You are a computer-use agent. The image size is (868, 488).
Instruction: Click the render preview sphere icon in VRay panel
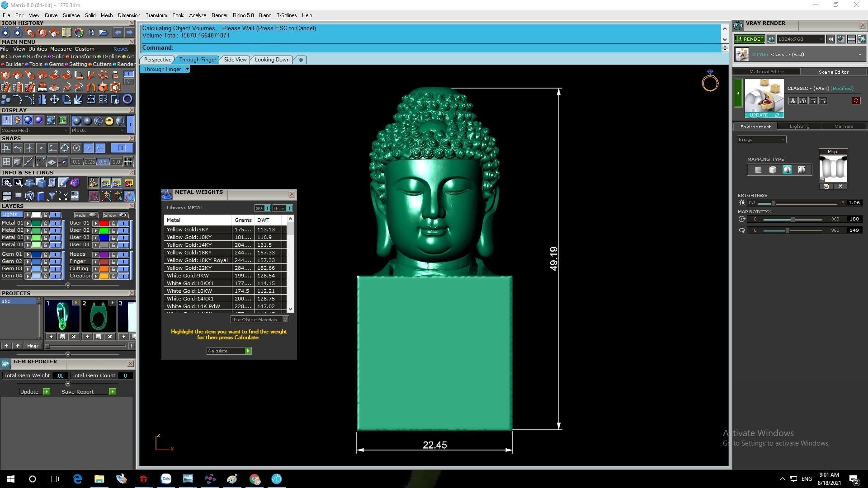(x=771, y=39)
